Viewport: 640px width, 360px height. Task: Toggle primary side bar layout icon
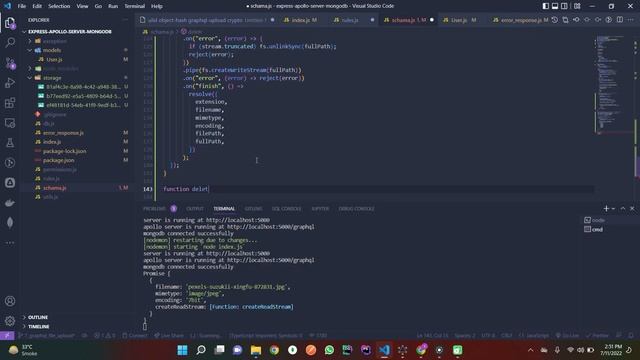click(x=546, y=6)
